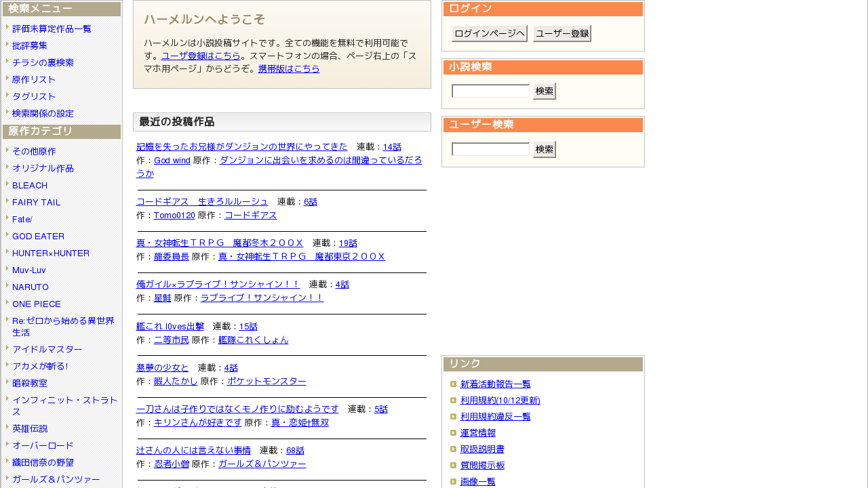Select アカメが斬る! category

click(40, 366)
